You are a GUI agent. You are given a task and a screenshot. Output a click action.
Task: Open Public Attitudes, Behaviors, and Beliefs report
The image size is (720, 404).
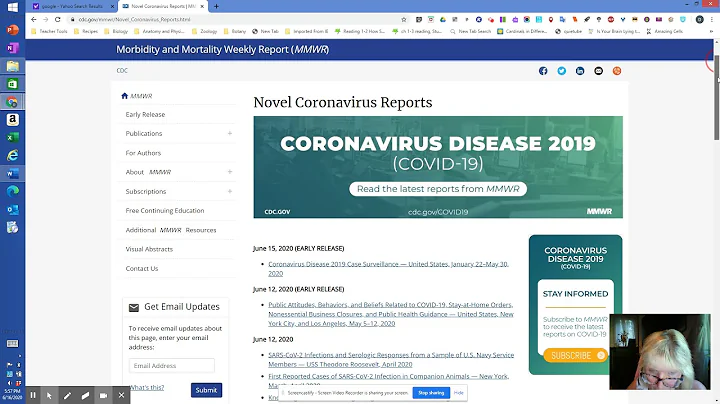391,314
